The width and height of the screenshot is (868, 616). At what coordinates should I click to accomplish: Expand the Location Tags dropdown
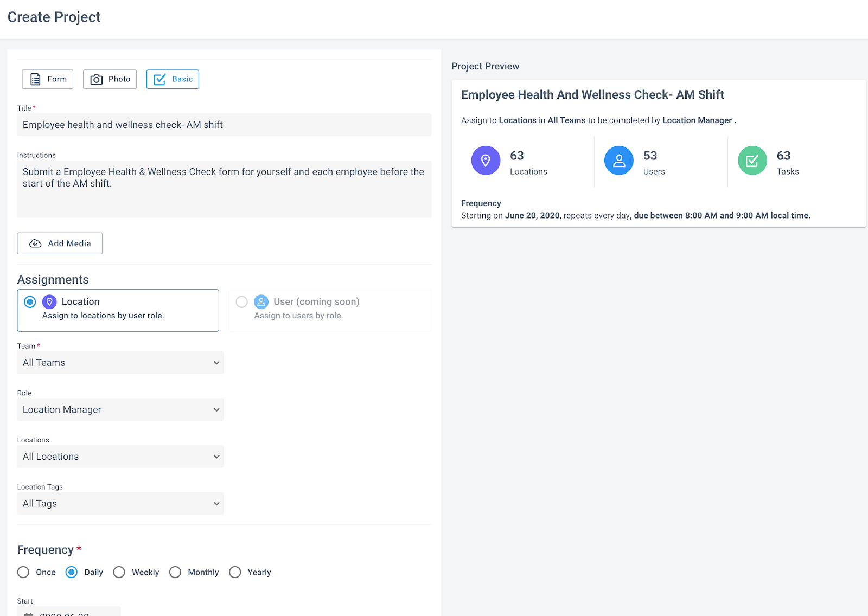pyautogui.click(x=120, y=504)
